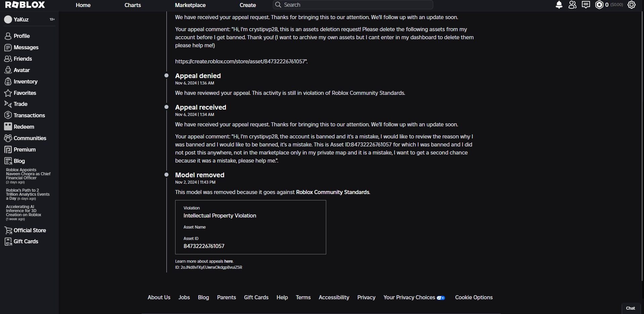Open Communities in the sidebar

point(30,138)
